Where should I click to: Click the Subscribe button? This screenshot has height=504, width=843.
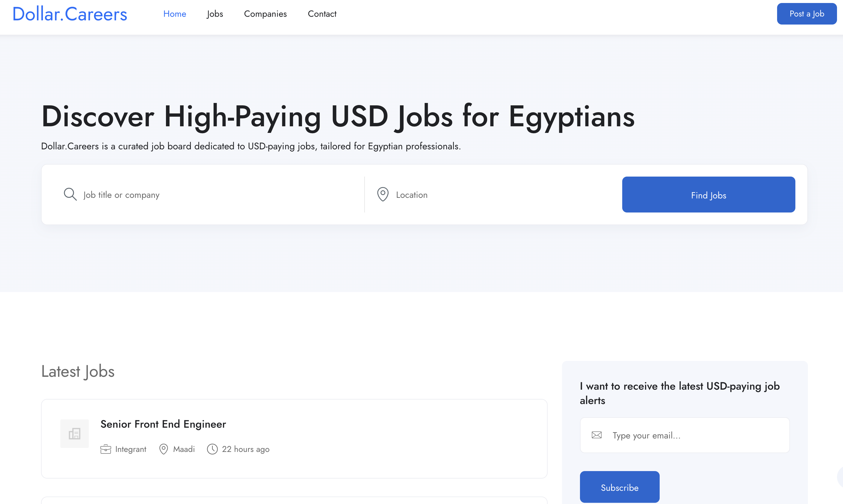[x=620, y=487]
